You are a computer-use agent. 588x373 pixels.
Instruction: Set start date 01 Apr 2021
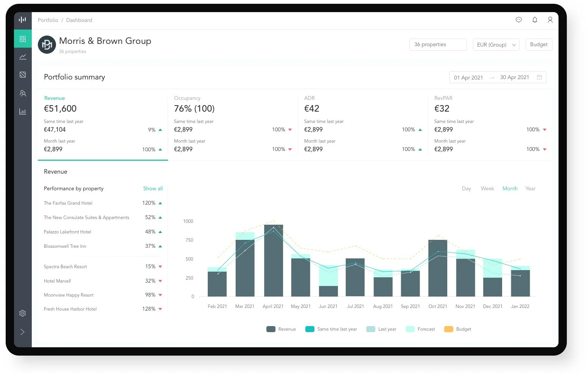click(x=468, y=78)
